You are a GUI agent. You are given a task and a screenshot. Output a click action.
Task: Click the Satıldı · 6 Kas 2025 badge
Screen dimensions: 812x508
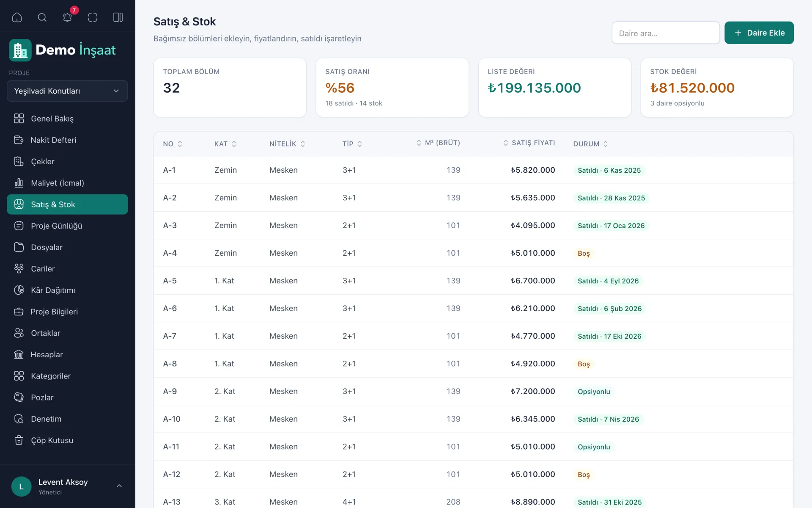click(x=609, y=170)
